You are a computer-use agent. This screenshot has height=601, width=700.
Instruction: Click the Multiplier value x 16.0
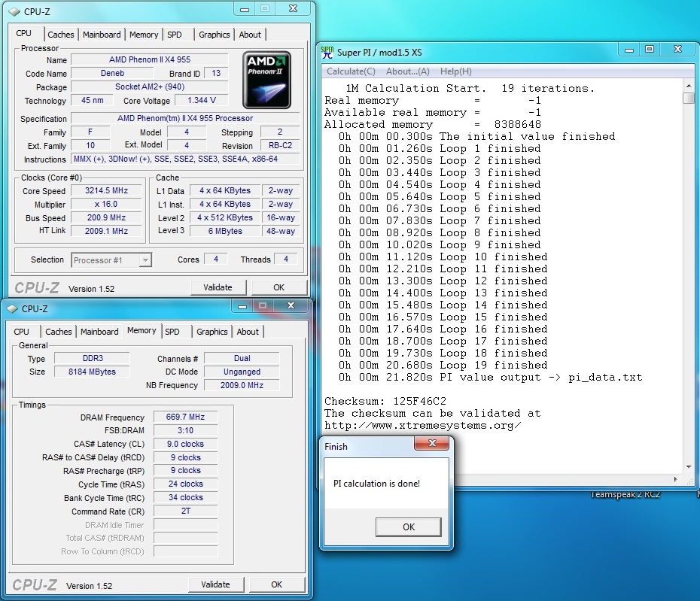(106, 204)
